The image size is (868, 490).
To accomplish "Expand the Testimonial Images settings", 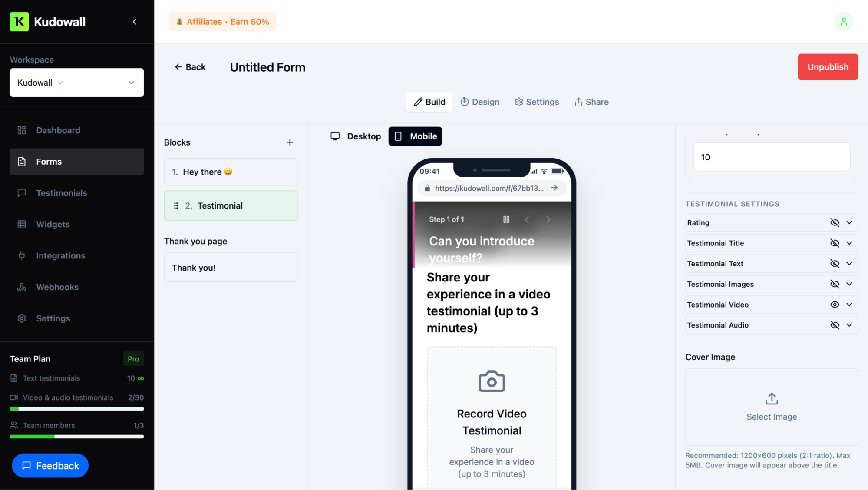I will (x=849, y=284).
